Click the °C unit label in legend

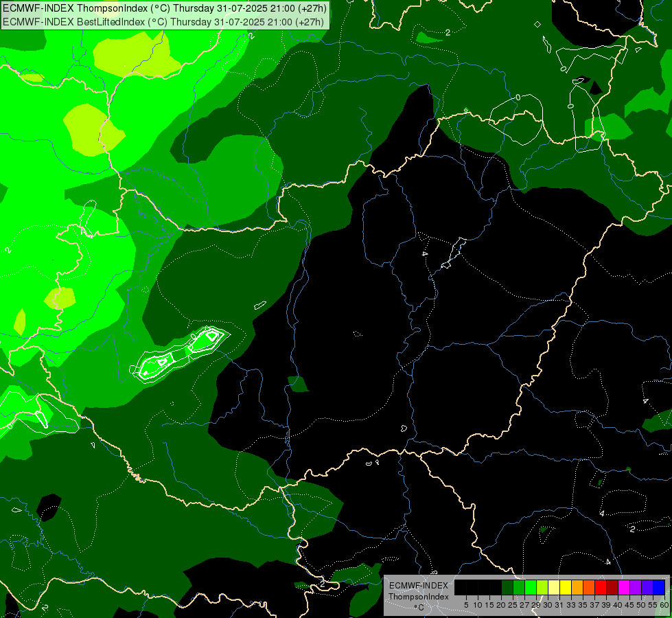tap(419, 608)
